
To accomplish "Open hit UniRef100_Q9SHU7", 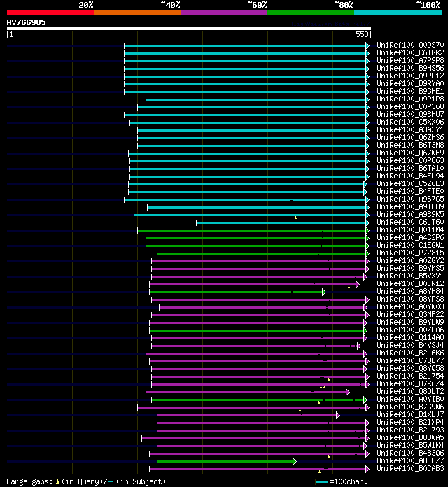I will 410,115.
